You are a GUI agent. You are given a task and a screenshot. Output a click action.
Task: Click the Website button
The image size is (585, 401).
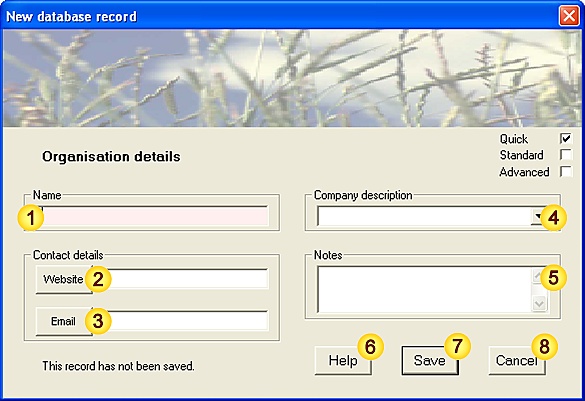[64, 279]
